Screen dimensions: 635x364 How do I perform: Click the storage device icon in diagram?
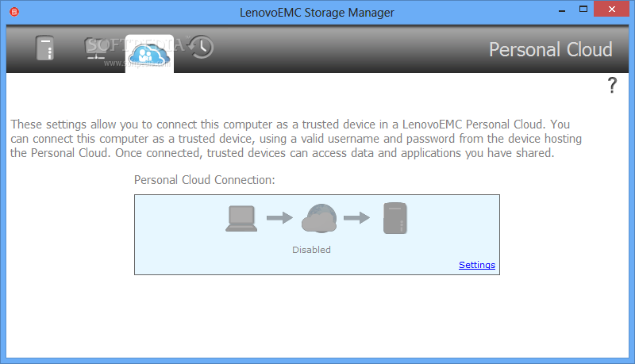pos(394,218)
